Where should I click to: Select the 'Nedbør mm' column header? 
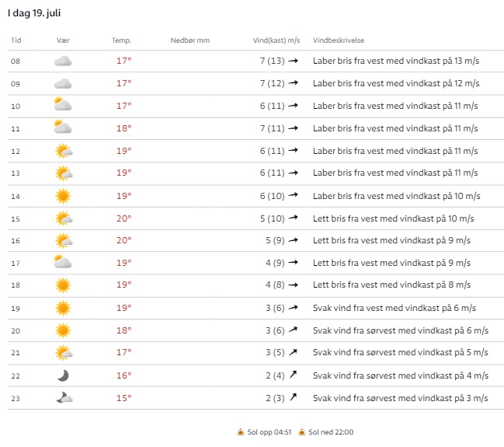click(189, 40)
